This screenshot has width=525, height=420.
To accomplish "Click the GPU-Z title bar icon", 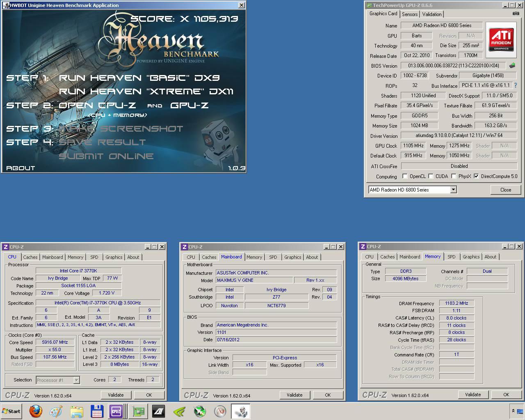I will click(x=369, y=5).
